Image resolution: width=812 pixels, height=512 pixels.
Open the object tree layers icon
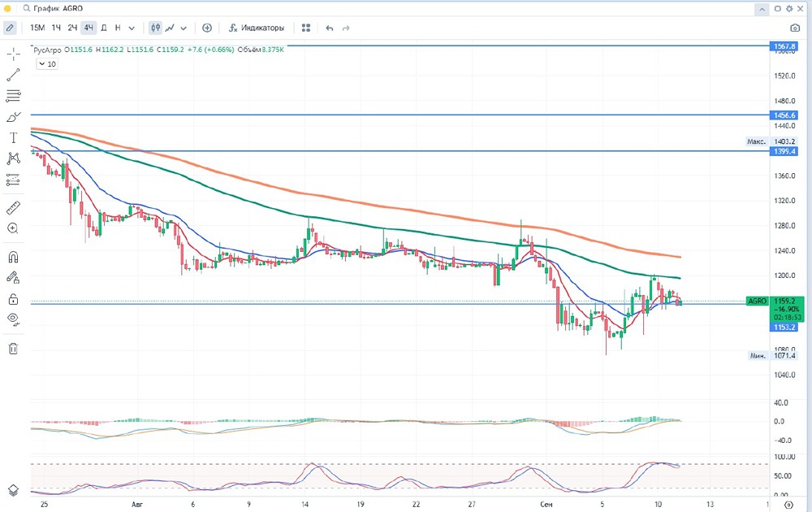click(x=14, y=490)
